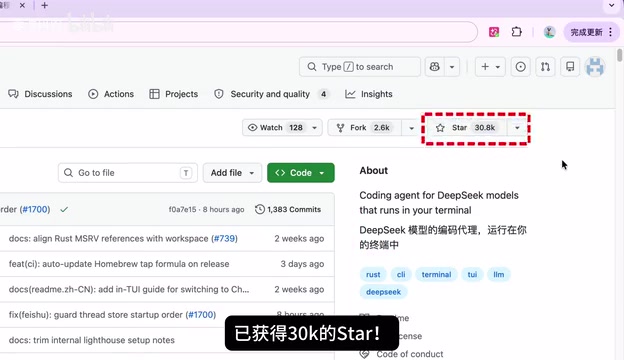Click the 2 weeks ago text in MSRV row

coord(299,239)
